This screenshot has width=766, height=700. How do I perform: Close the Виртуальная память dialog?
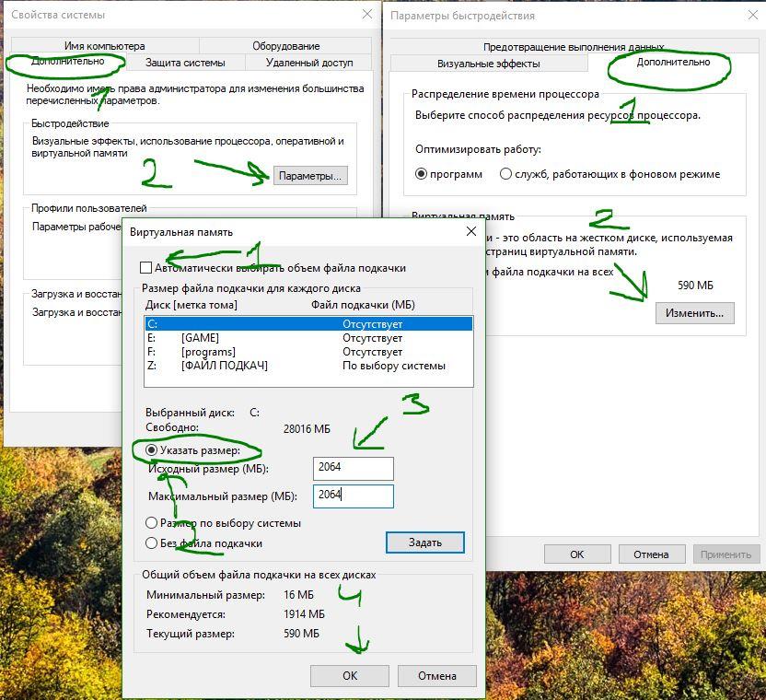tap(471, 231)
